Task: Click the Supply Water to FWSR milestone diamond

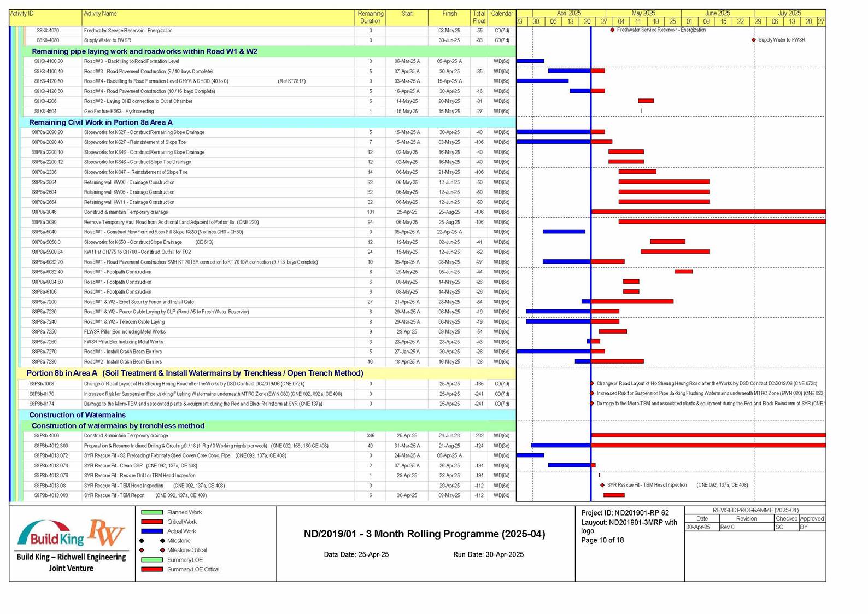Action: (754, 40)
